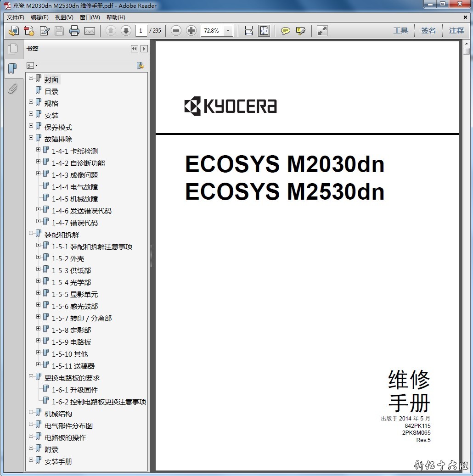Toggle fit width scrolling mode
The height and width of the screenshot is (476, 473).
pyautogui.click(x=248, y=31)
